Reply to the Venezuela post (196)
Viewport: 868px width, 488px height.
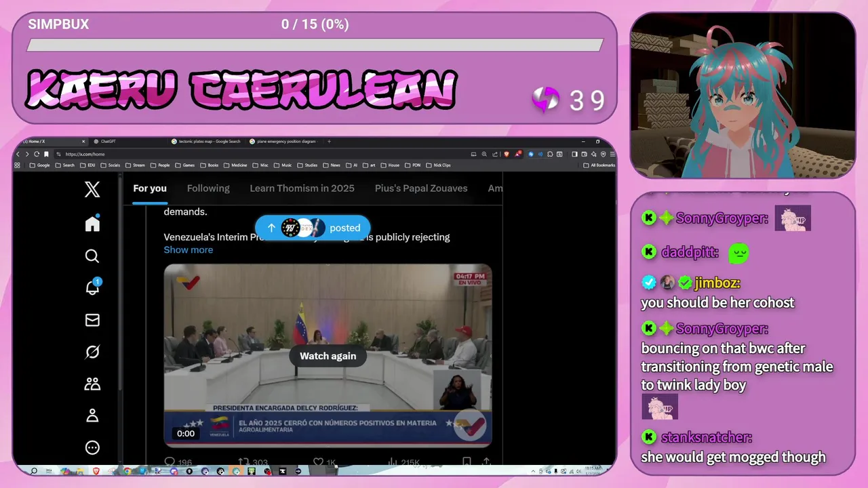pos(178,462)
